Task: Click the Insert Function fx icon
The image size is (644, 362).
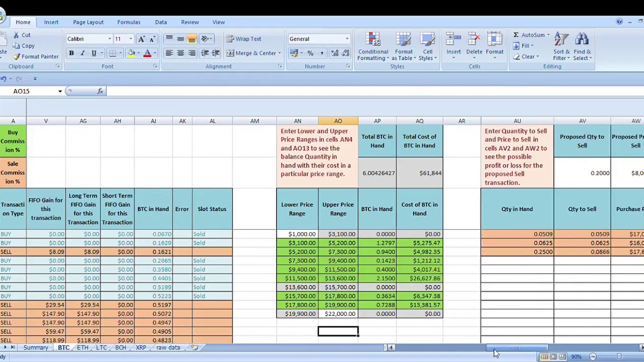Action: [x=100, y=91]
